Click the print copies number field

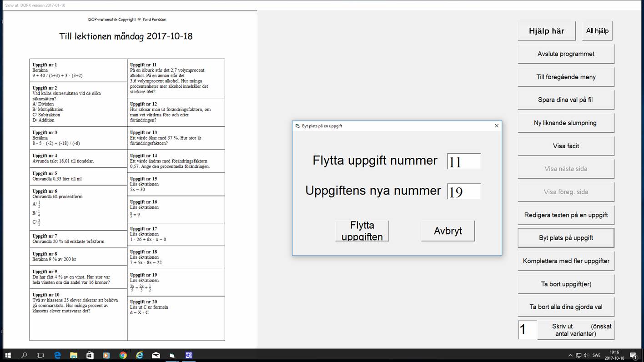click(527, 330)
